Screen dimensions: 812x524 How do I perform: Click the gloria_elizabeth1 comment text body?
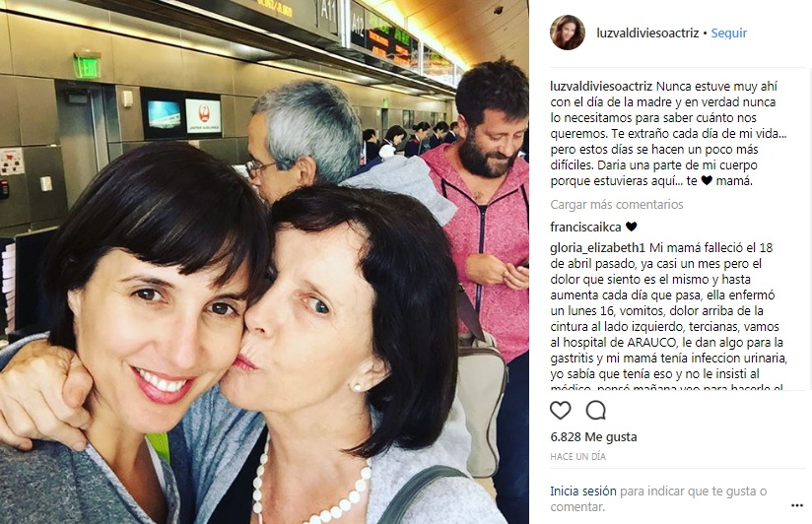click(x=668, y=316)
